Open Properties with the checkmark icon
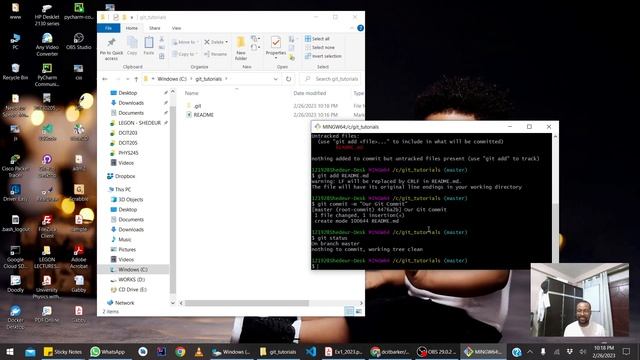The width and height of the screenshot is (640, 360). tap(276, 45)
